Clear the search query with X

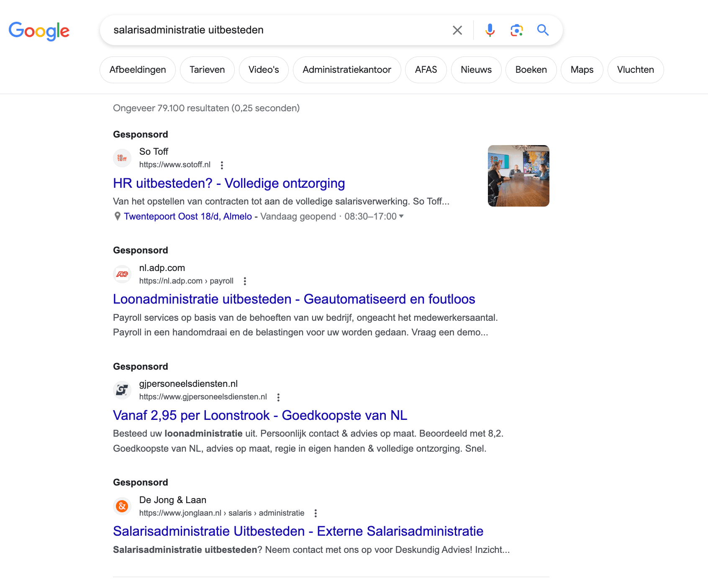click(x=457, y=30)
